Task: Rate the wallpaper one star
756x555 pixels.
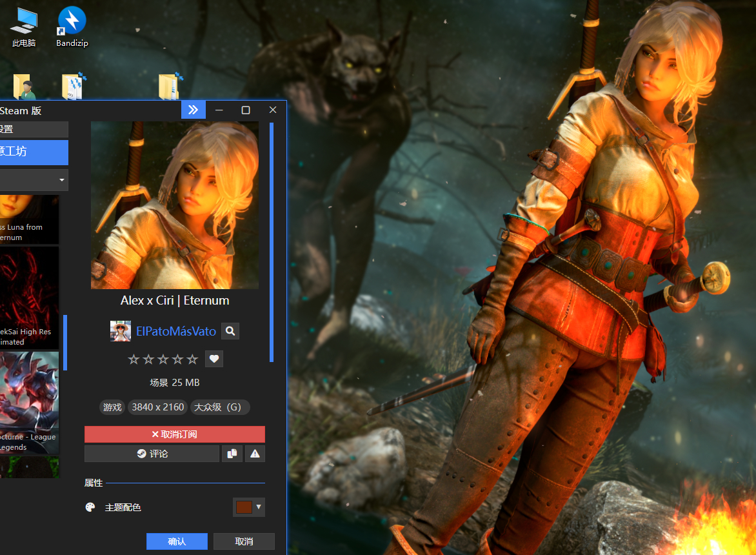Action: click(134, 359)
